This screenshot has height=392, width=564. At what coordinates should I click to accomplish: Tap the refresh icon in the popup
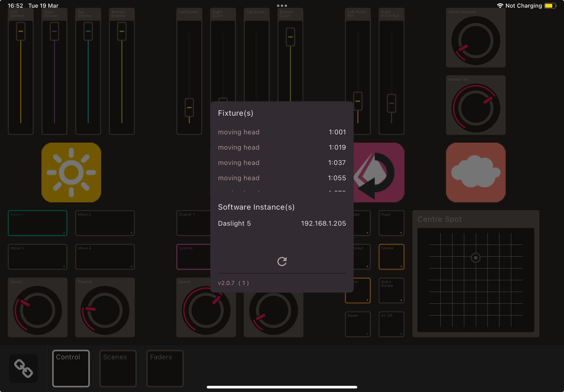pos(282,261)
